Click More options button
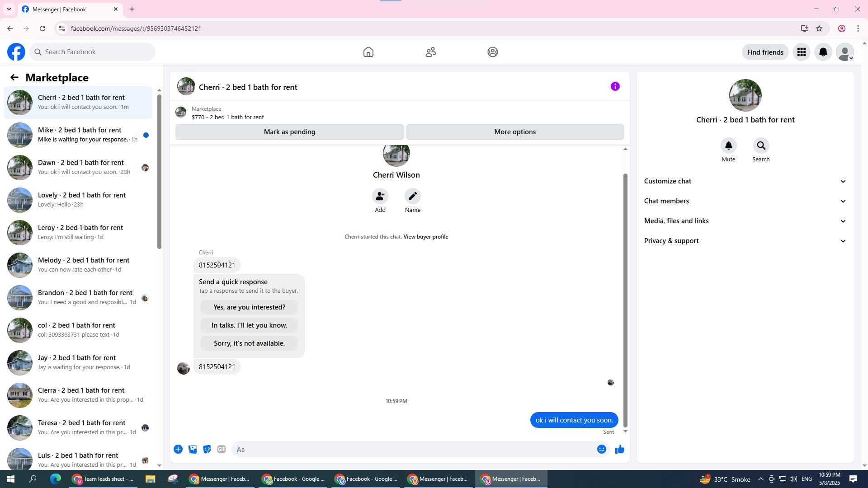 point(515,132)
